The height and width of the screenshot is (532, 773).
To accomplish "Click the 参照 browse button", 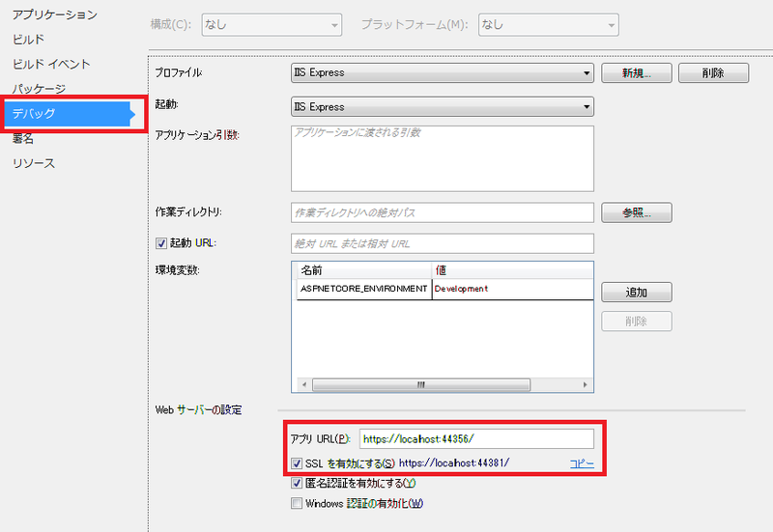I will (637, 212).
